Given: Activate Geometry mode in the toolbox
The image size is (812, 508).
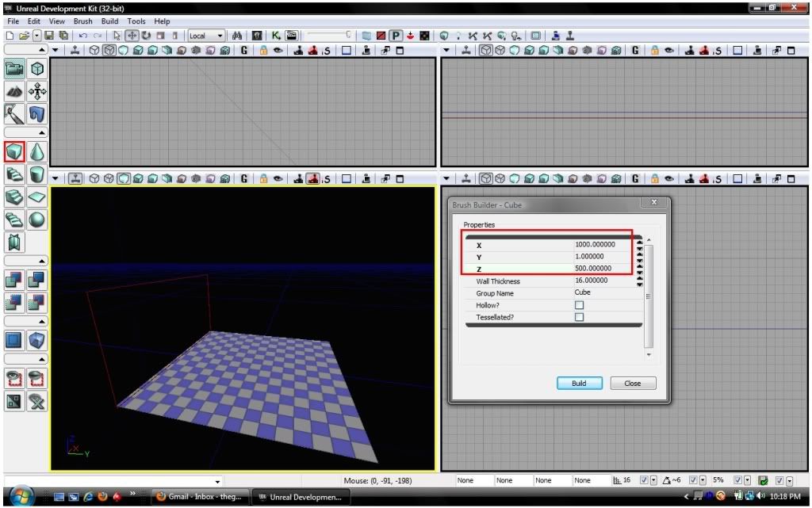Looking at the screenshot, I should 36,69.
